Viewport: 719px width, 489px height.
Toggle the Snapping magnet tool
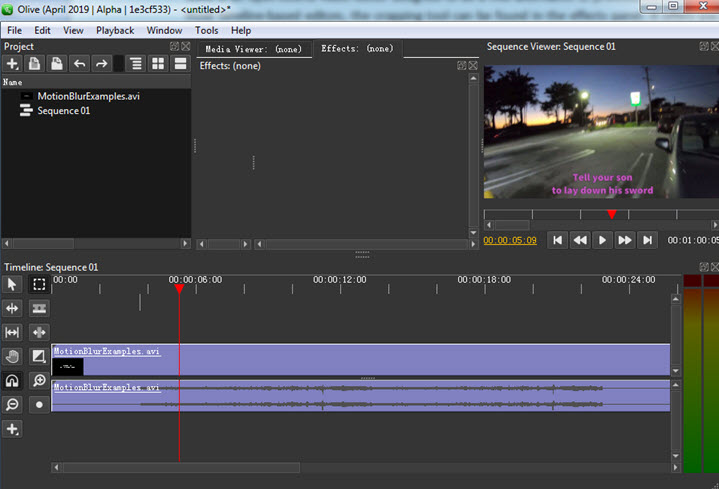coord(13,381)
